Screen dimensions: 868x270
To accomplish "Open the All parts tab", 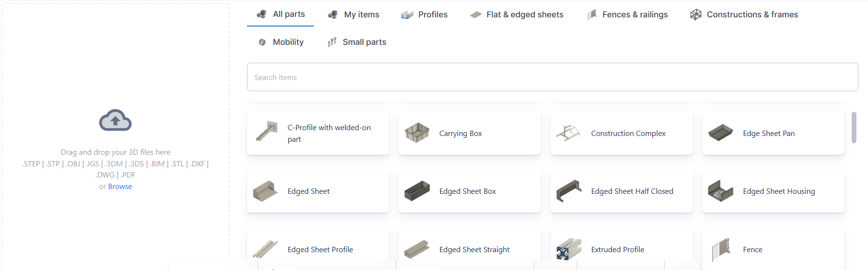I will pyautogui.click(x=281, y=14).
